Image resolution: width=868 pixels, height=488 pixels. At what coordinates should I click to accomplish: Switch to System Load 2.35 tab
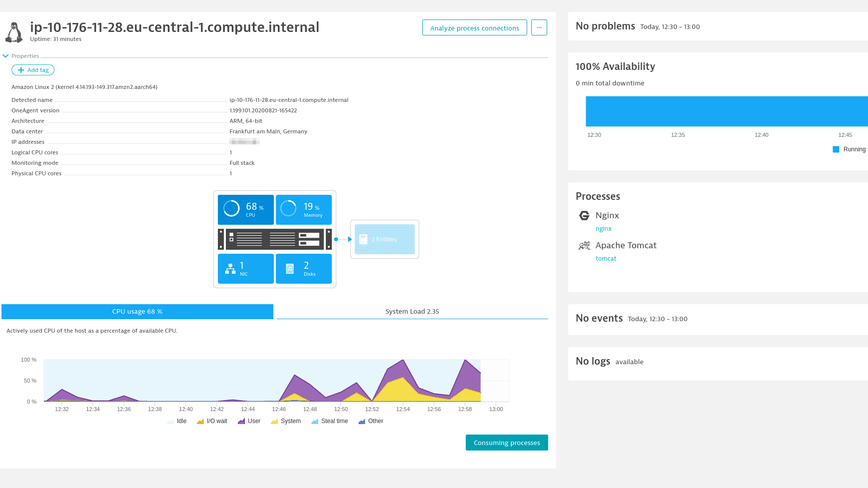coord(412,312)
